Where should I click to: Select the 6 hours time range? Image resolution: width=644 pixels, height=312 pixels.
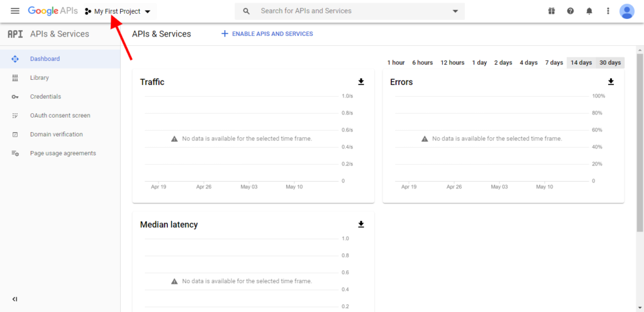click(423, 63)
